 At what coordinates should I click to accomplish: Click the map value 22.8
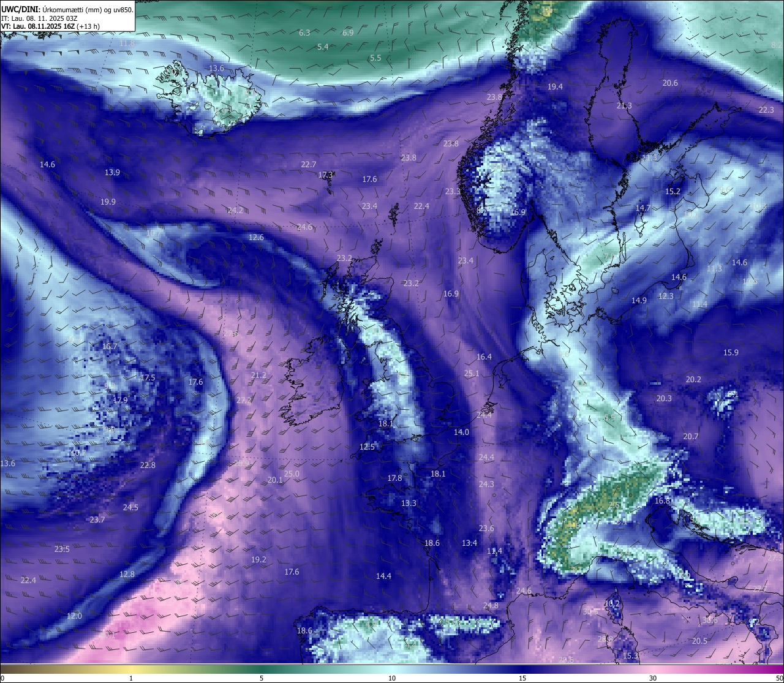click(x=148, y=465)
